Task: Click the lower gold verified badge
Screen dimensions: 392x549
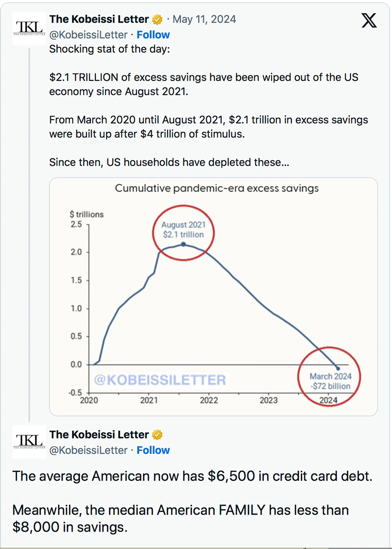Action: click(x=157, y=435)
